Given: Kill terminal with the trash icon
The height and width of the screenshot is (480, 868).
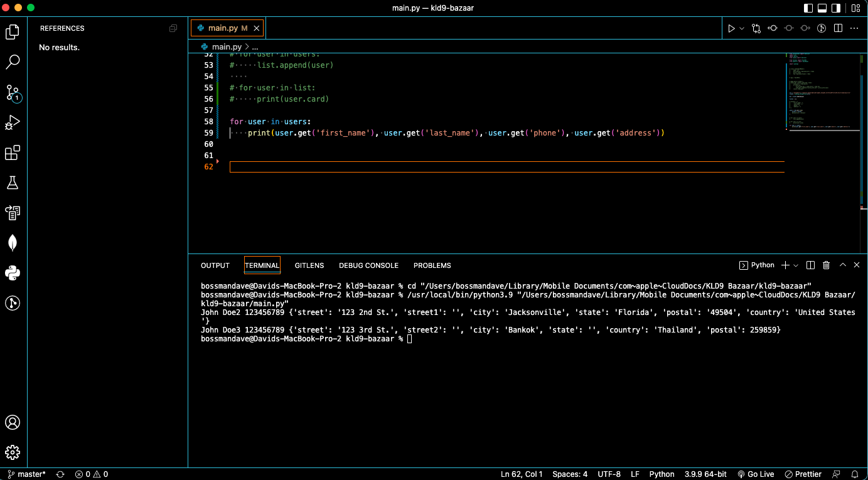Looking at the screenshot, I should 827,265.
